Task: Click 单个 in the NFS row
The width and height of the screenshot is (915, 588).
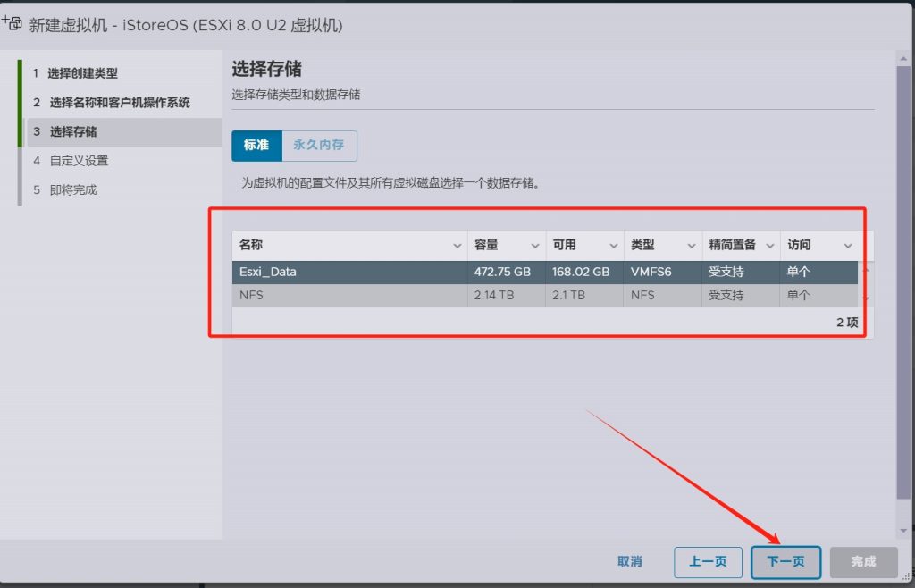Action: 798,295
